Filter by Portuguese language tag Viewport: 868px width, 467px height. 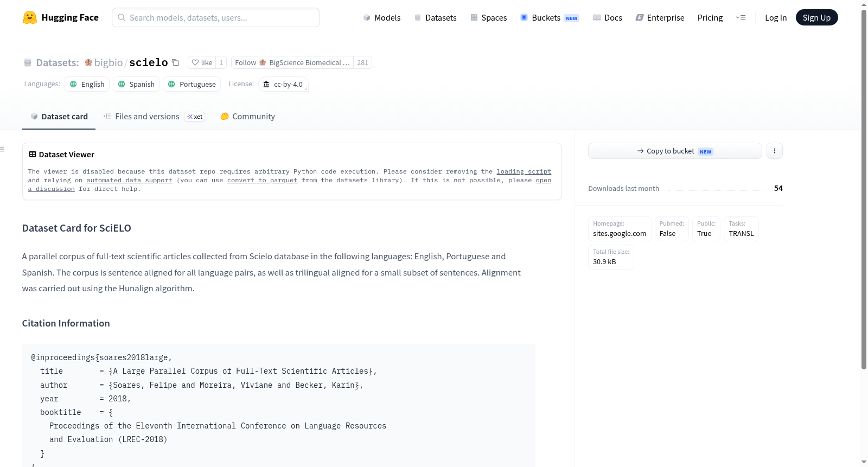192,84
